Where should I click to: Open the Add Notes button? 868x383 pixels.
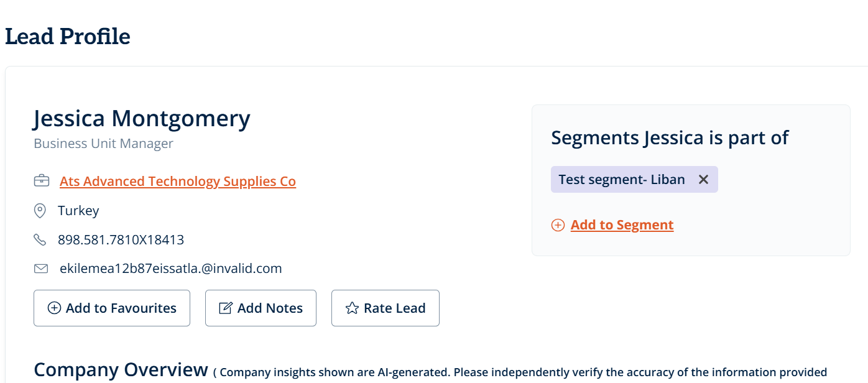click(x=261, y=308)
